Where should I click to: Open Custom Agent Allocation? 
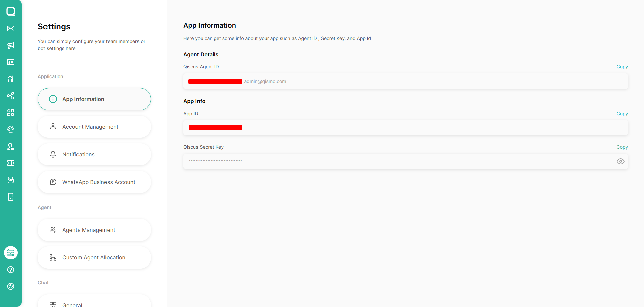click(x=94, y=257)
